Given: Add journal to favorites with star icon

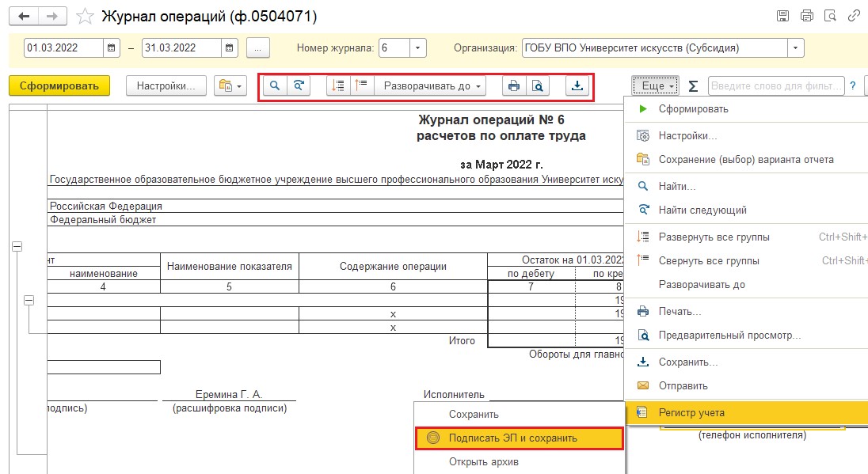Looking at the screenshot, I should (85, 17).
